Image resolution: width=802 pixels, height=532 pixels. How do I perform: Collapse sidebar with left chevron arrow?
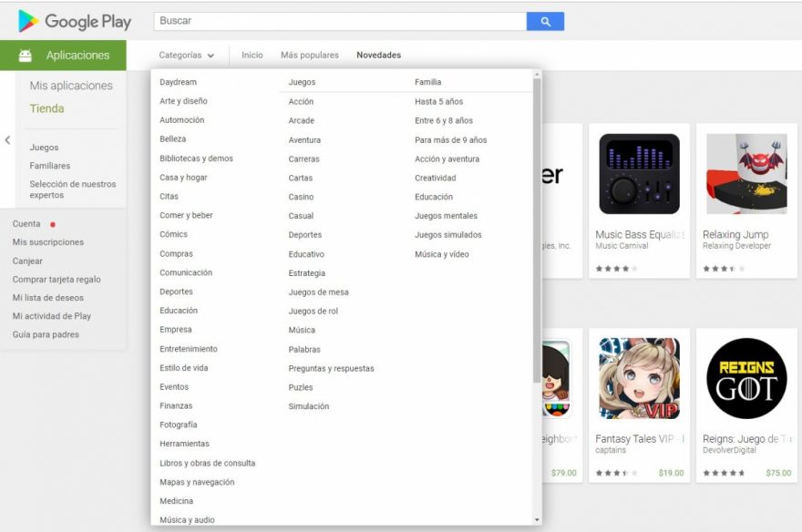pyautogui.click(x=7, y=139)
